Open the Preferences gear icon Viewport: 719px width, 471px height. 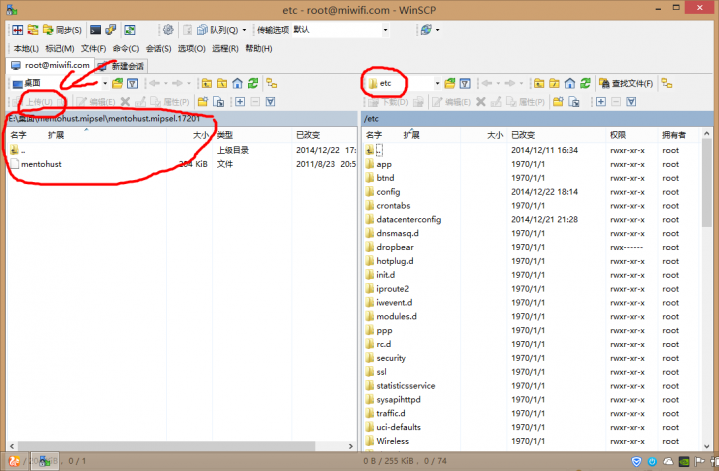tap(168, 30)
